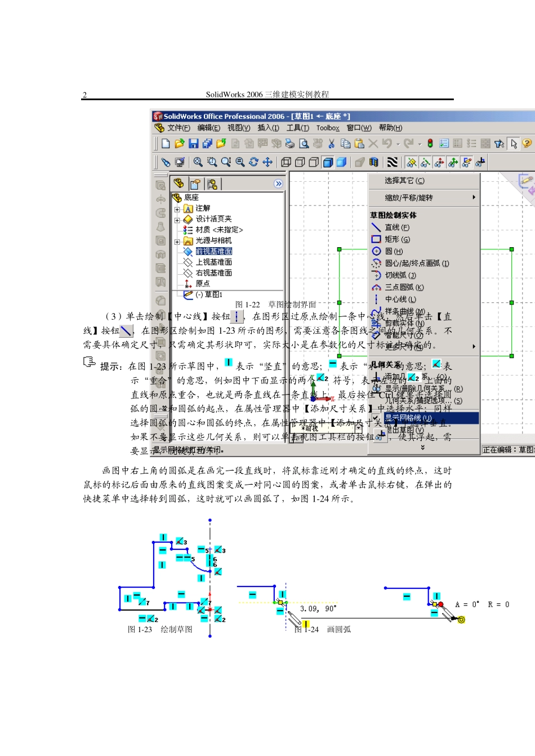Open the 视图(V) menu
The image size is (535, 756).
pos(239,128)
